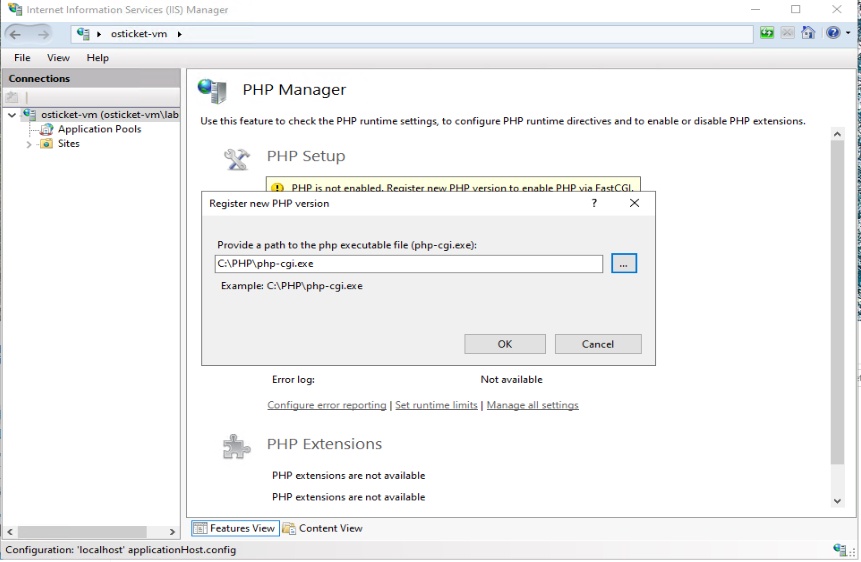Image resolution: width=861 pixels, height=562 pixels.
Task: Click the forward navigation arrow
Action: pyautogui.click(x=43, y=34)
